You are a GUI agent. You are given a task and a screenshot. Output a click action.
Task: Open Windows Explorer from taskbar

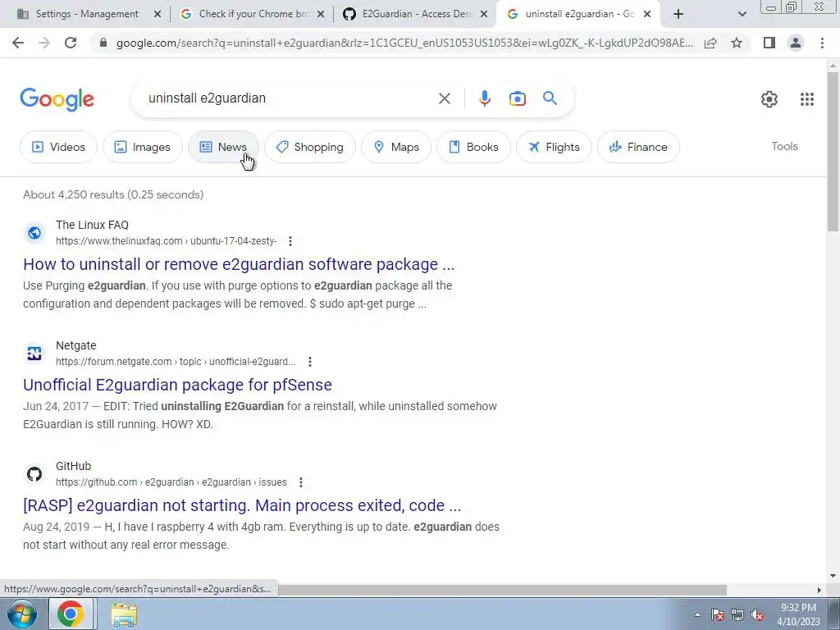pyautogui.click(x=124, y=614)
